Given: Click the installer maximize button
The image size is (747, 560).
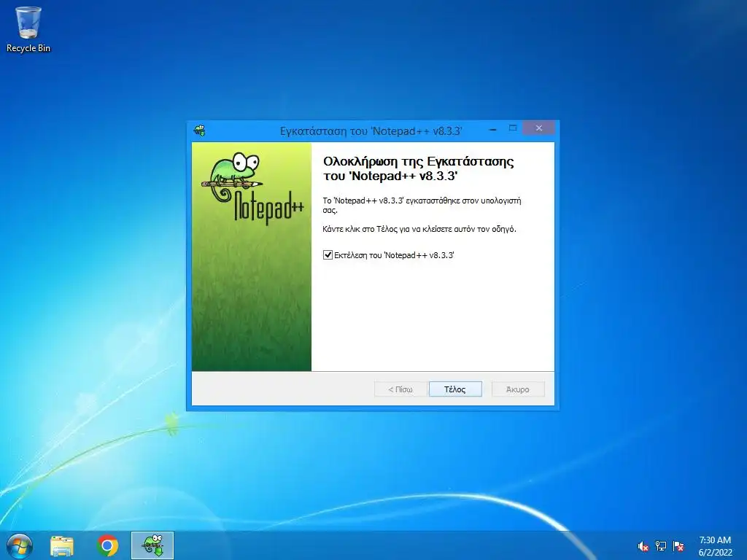Looking at the screenshot, I should pyautogui.click(x=513, y=128).
